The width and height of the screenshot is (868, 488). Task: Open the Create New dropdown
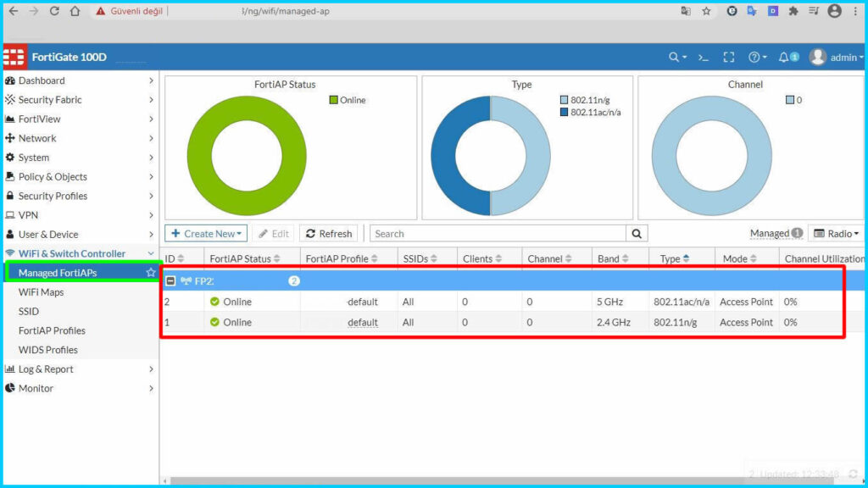(206, 234)
